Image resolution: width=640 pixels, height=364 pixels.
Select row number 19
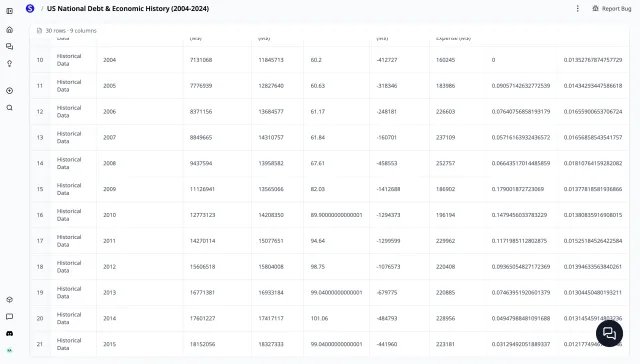40,293
